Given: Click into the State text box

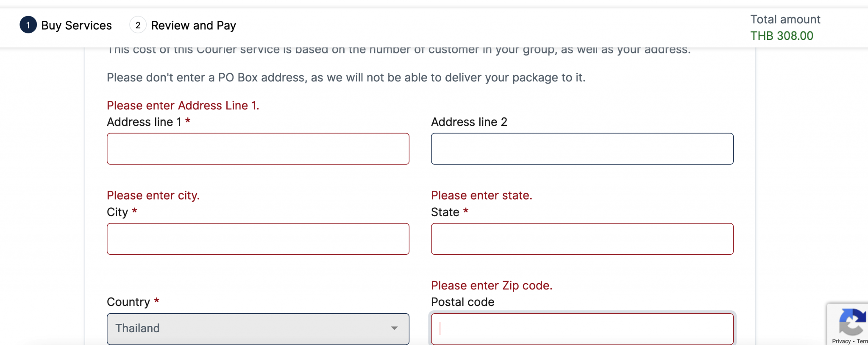Looking at the screenshot, I should coord(582,239).
